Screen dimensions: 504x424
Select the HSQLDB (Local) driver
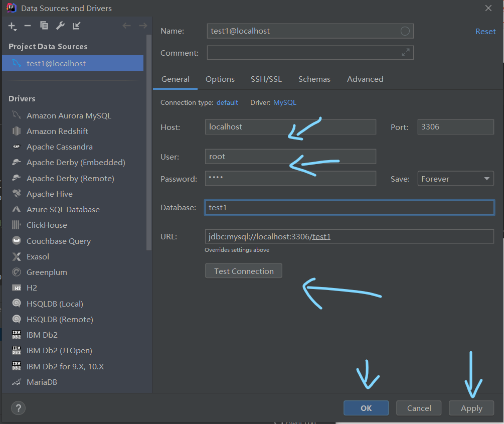pyautogui.click(x=55, y=304)
